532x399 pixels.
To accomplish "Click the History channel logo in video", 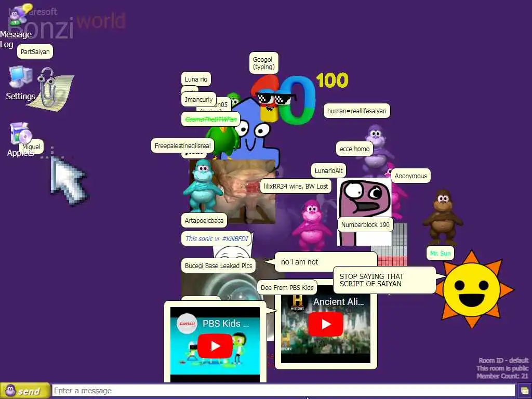I will pos(298,302).
